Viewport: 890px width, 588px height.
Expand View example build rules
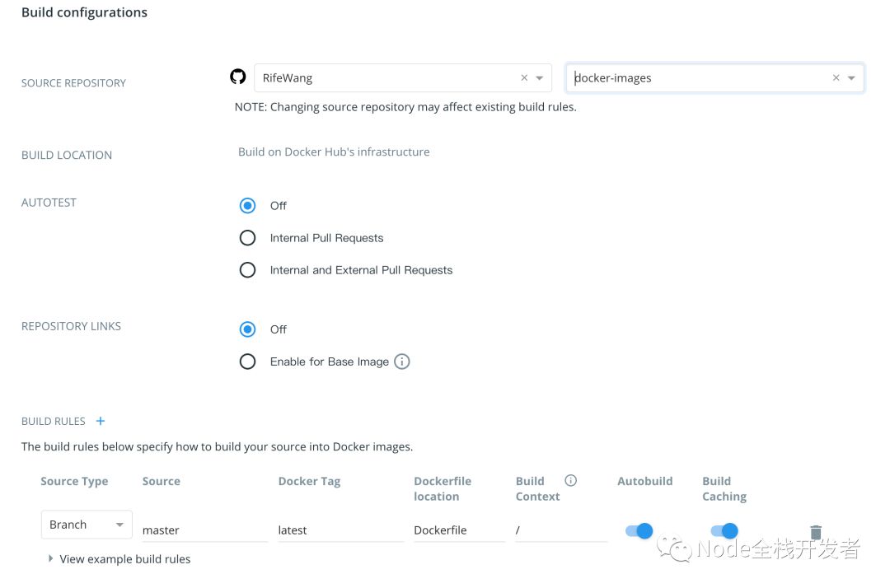pos(119,559)
